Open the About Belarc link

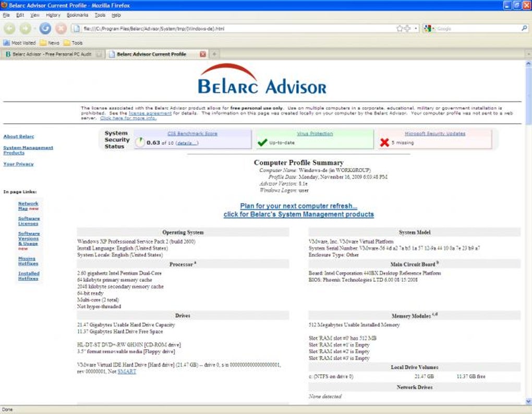(x=19, y=137)
